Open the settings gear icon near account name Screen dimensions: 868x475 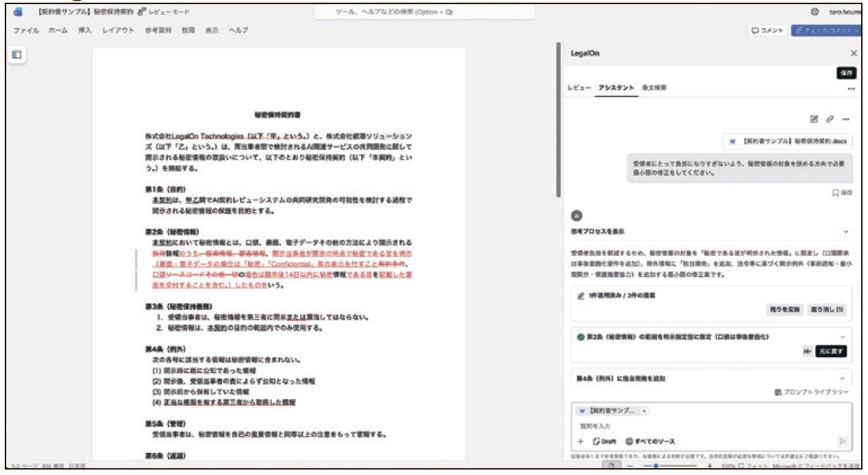click(815, 12)
